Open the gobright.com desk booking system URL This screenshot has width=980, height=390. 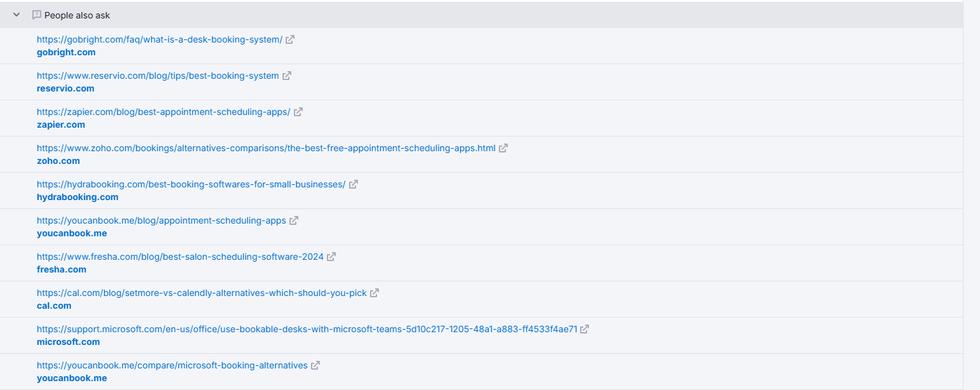click(x=159, y=39)
